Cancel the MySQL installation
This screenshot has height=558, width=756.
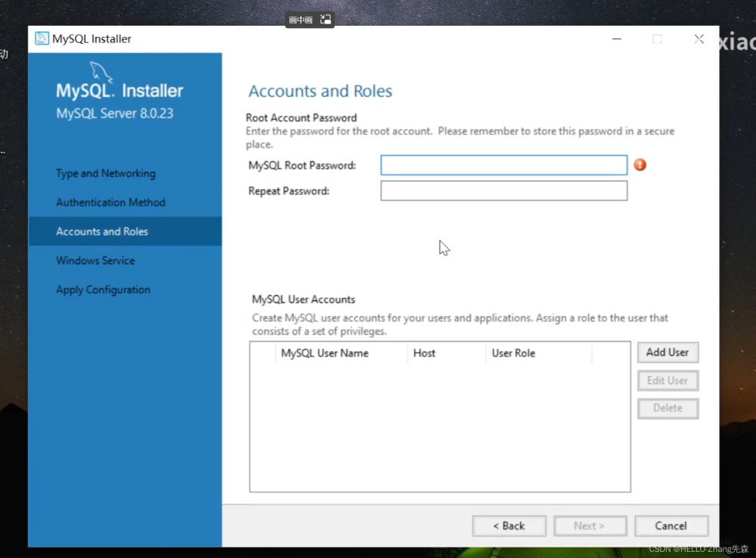point(671,525)
